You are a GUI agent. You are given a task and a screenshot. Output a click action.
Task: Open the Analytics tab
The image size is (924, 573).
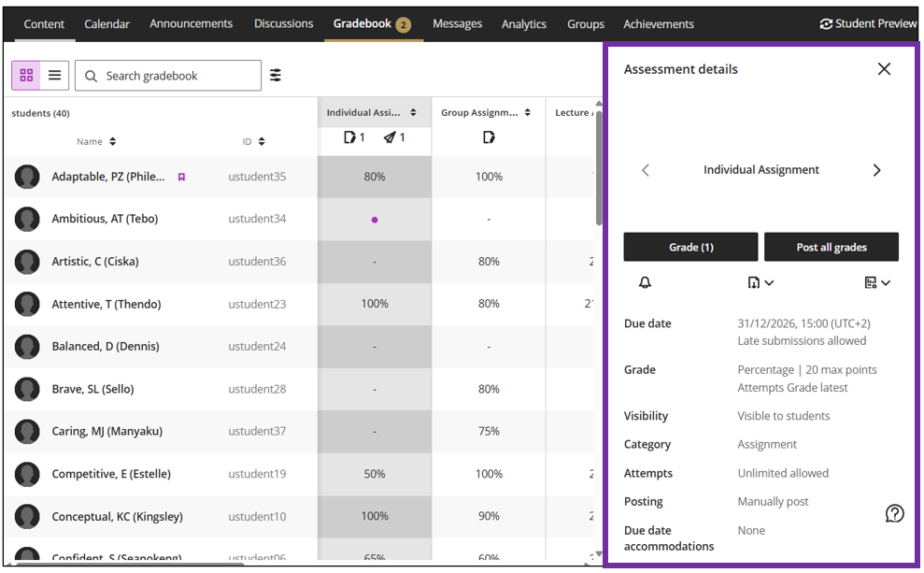[x=524, y=24]
